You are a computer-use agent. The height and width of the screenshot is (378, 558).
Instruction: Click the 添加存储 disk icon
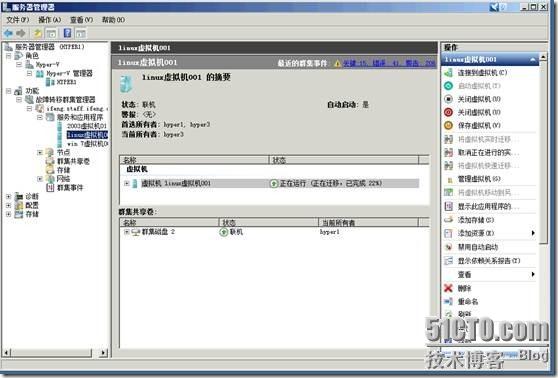tap(448, 220)
